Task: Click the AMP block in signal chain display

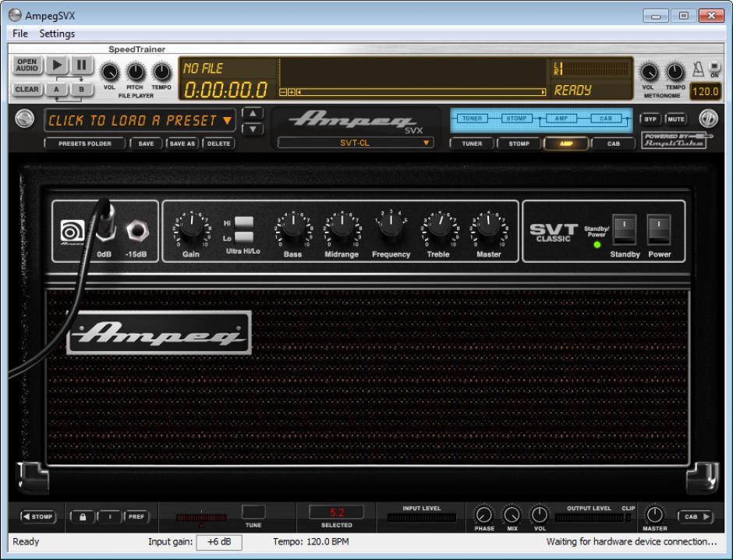Action: (561, 119)
